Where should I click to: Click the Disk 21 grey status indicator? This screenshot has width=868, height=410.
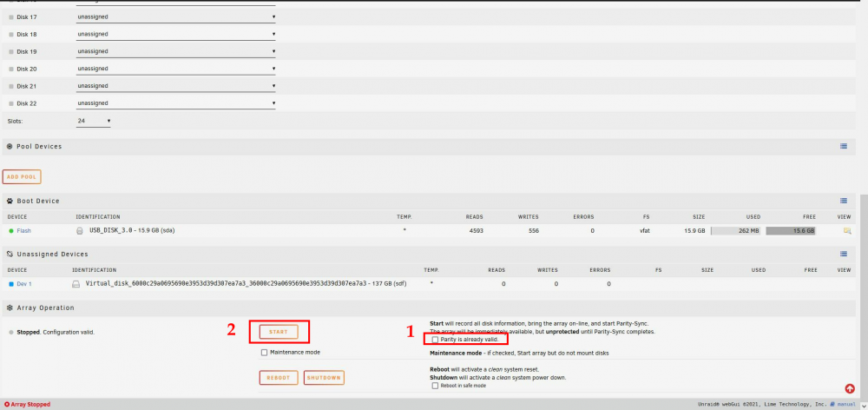(11, 87)
